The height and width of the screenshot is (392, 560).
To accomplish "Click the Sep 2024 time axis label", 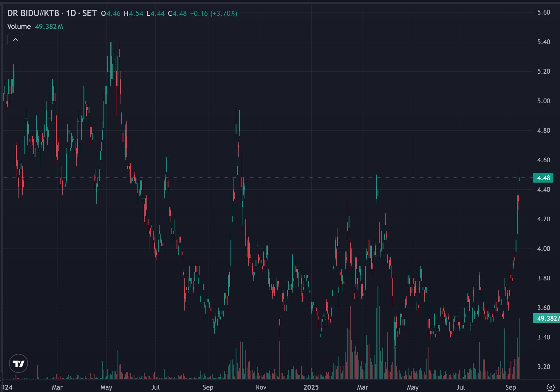I will tap(208, 387).
